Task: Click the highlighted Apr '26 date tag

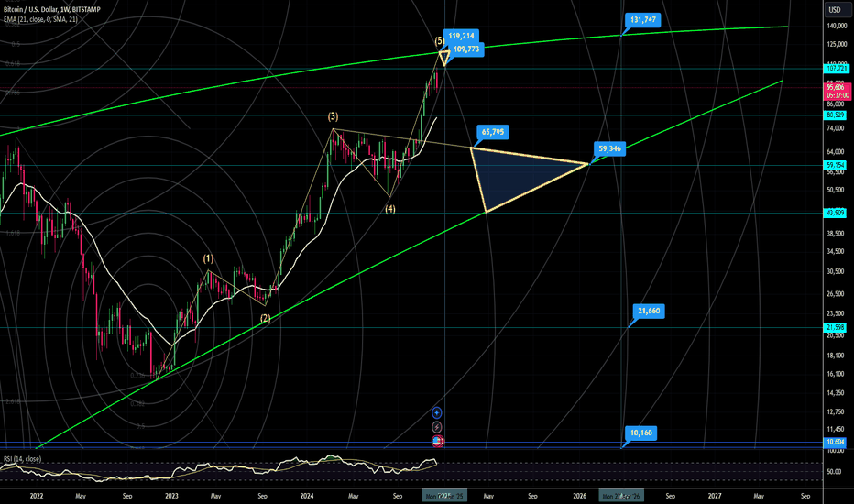Action: click(621, 497)
